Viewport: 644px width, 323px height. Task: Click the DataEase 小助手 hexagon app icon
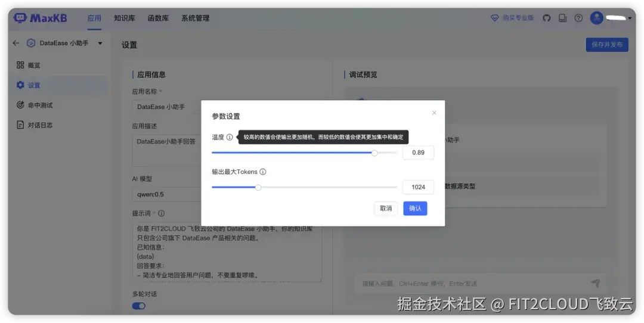(x=31, y=43)
